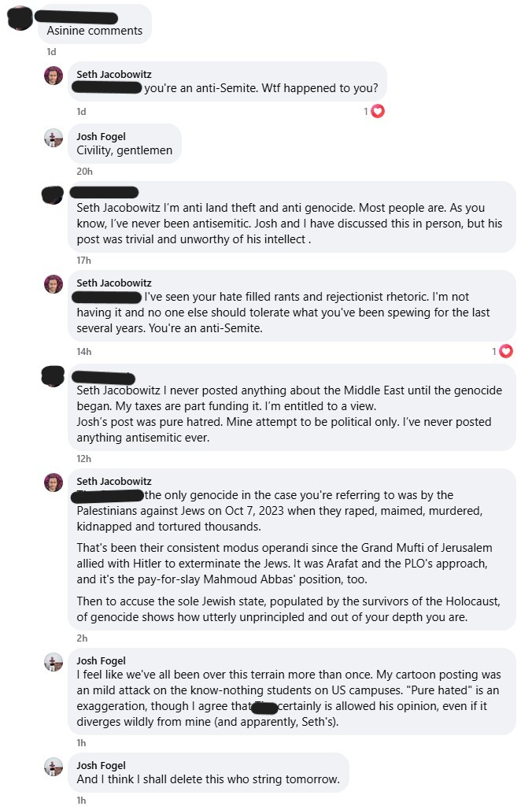Click the 1d timestamp under 'Asinine comments'

click(51, 52)
